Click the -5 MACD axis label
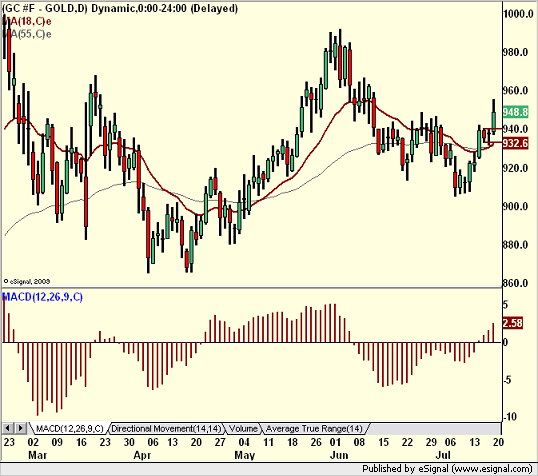The image size is (538, 476). [x=508, y=380]
